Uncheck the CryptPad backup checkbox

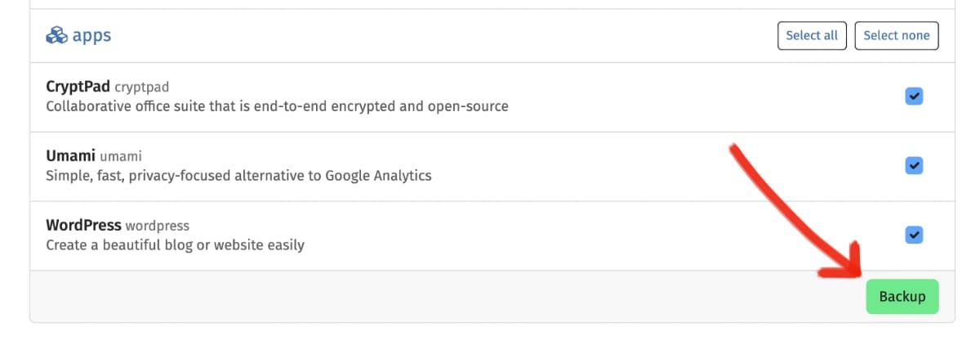[x=914, y=96]
